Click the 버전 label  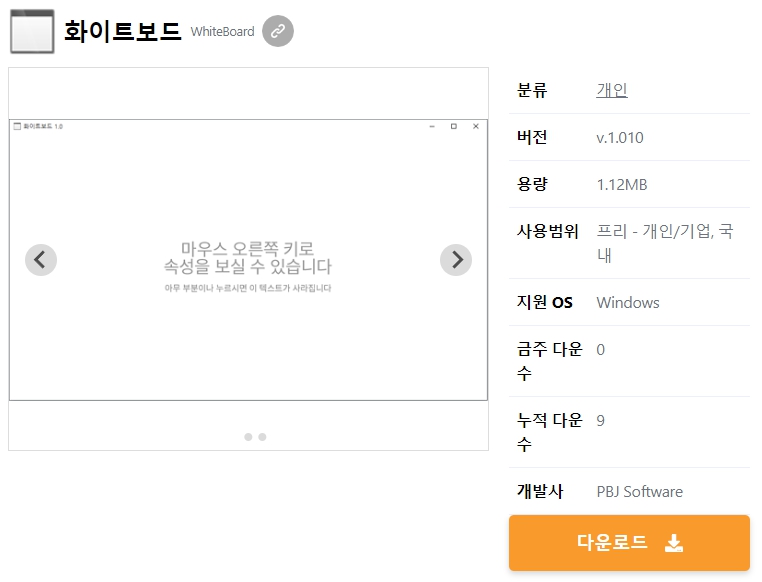(532, 137)
